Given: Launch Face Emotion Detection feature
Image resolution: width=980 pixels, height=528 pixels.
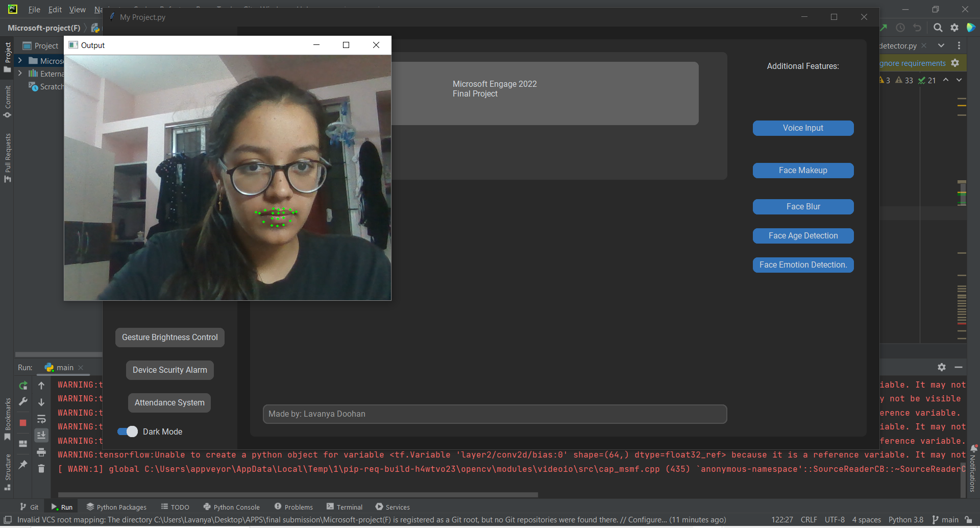Looking at the screenshot, I should 803,265.
